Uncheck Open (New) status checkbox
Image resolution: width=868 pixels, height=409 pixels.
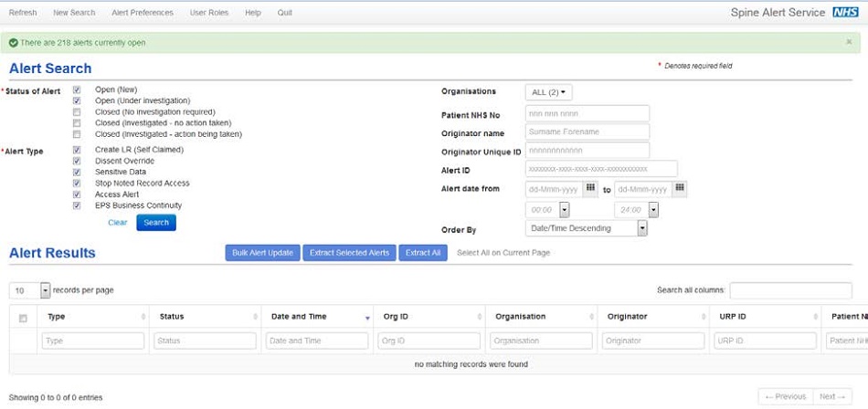tap(77, 89)
